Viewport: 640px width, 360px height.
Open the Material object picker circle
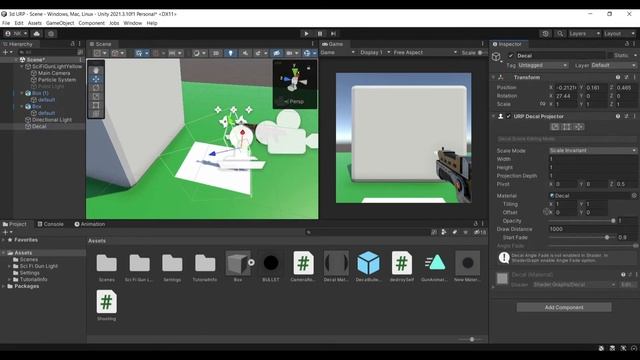tap(634, 196)
